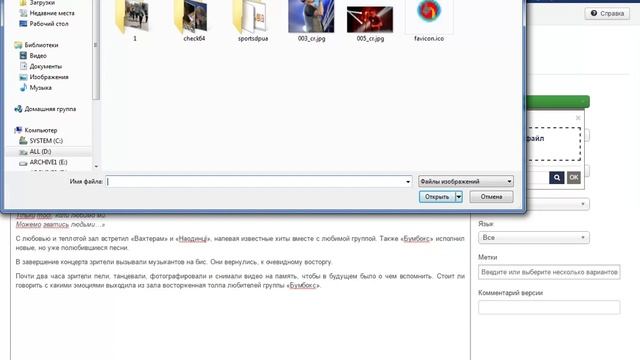Select the 003_cr.jpg image file
The image size is (640, 360).
coord(311,20)
